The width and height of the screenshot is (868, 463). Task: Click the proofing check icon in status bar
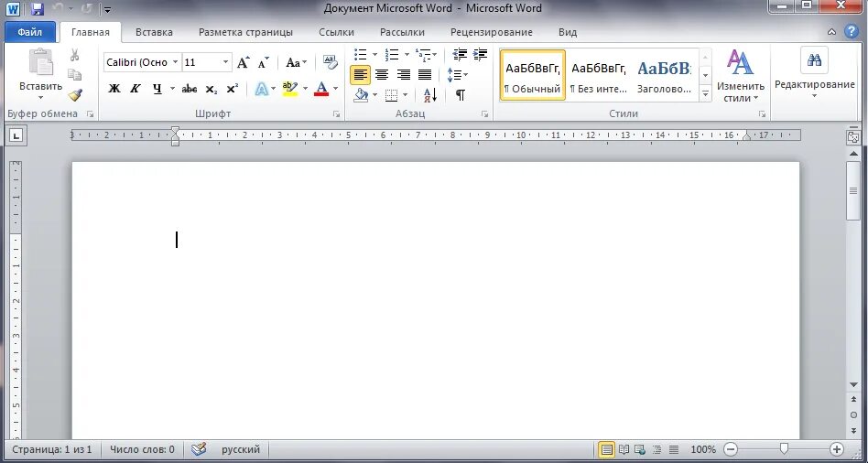(x=199, y=448)
